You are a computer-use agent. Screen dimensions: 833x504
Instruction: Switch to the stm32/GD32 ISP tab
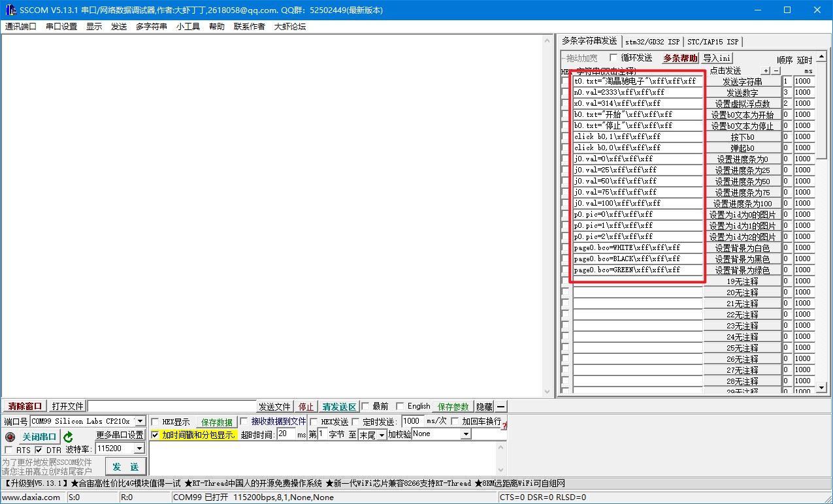652,41
